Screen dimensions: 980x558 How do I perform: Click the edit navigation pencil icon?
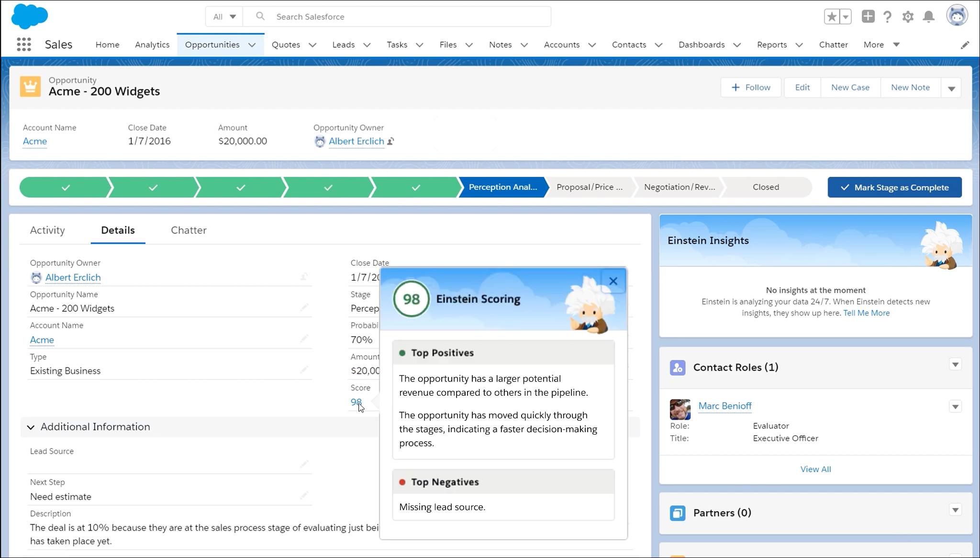[965, 45]
